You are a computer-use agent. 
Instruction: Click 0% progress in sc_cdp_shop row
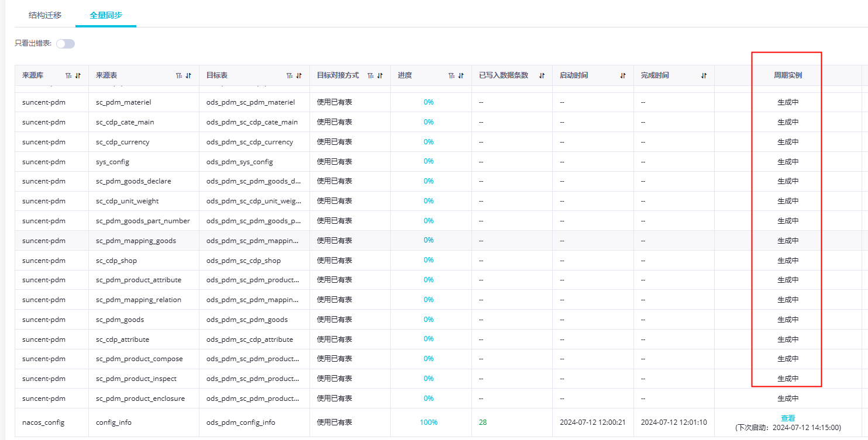[x=429, y=260]
